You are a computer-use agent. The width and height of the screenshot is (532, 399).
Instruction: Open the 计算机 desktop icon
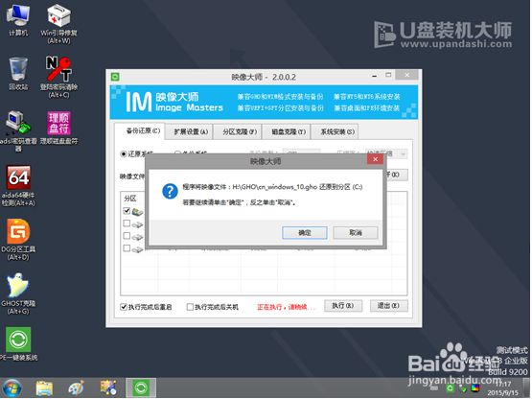(18, 20)
